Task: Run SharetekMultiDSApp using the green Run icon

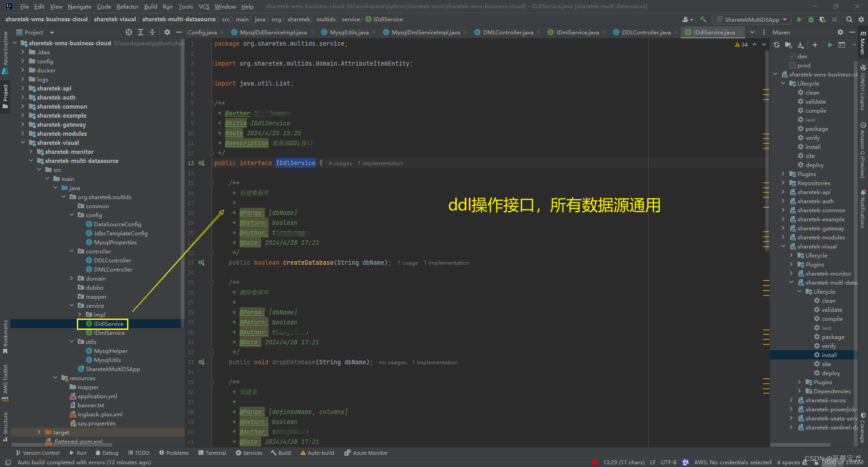Action: click(798, 19)
